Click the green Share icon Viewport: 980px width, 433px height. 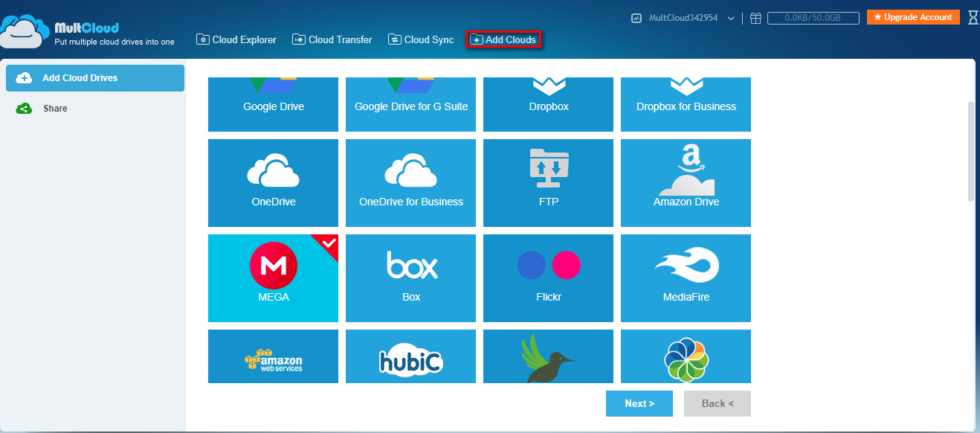click(24, 109)
